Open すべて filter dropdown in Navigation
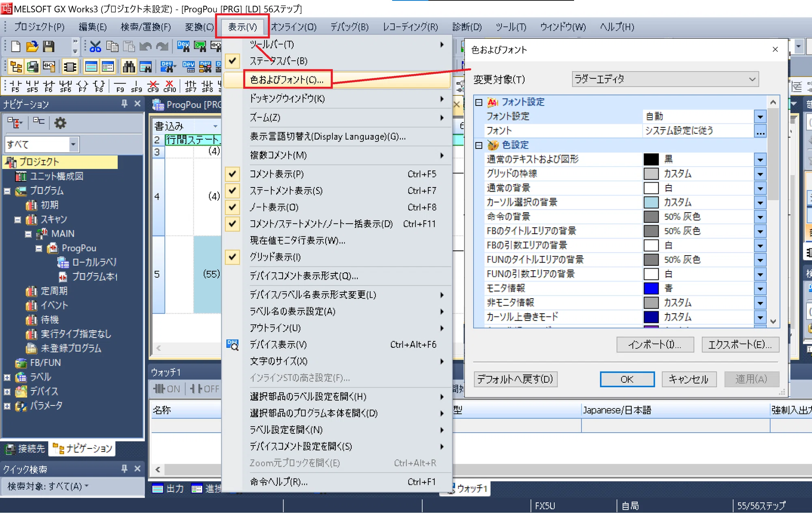 73,144
